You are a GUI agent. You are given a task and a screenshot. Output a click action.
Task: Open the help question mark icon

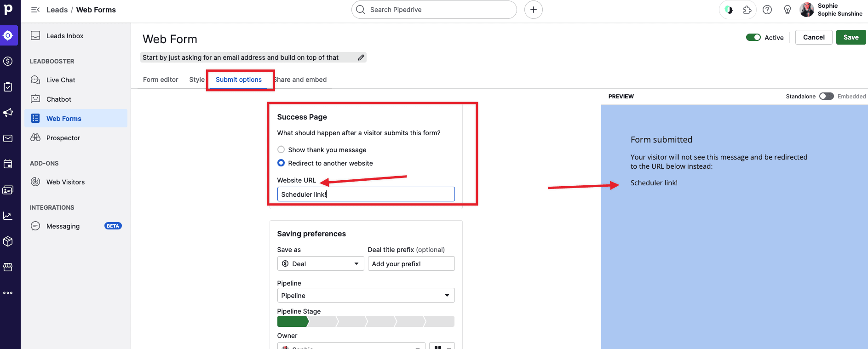coord(767,10)
